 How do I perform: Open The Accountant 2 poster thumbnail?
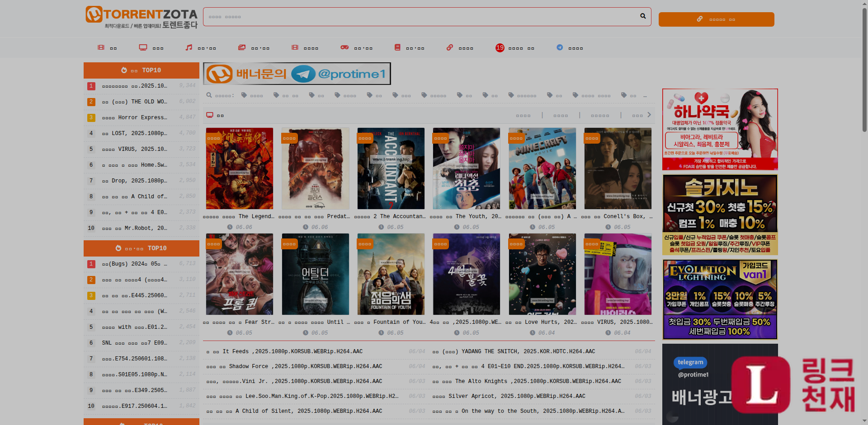coord(391,168)
